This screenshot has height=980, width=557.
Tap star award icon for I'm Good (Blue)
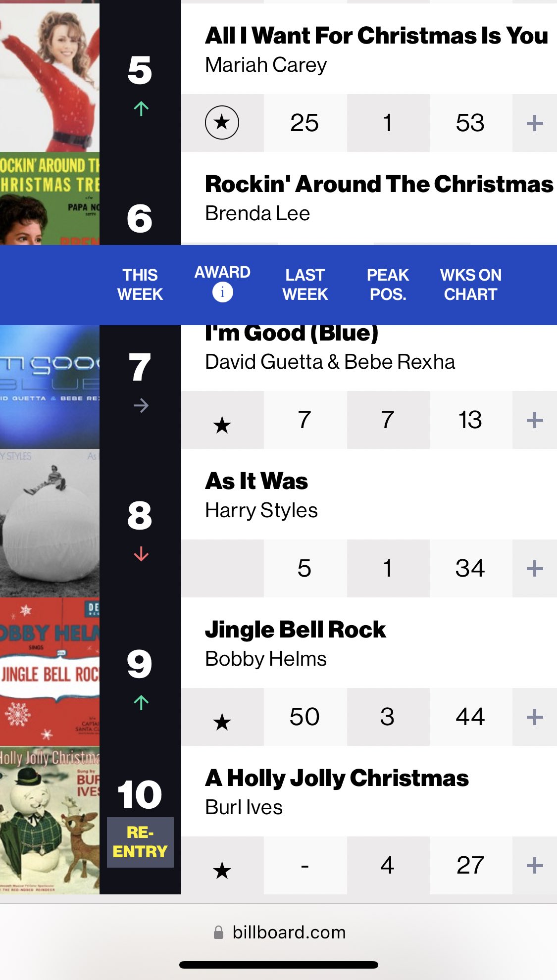coord(222,425)
